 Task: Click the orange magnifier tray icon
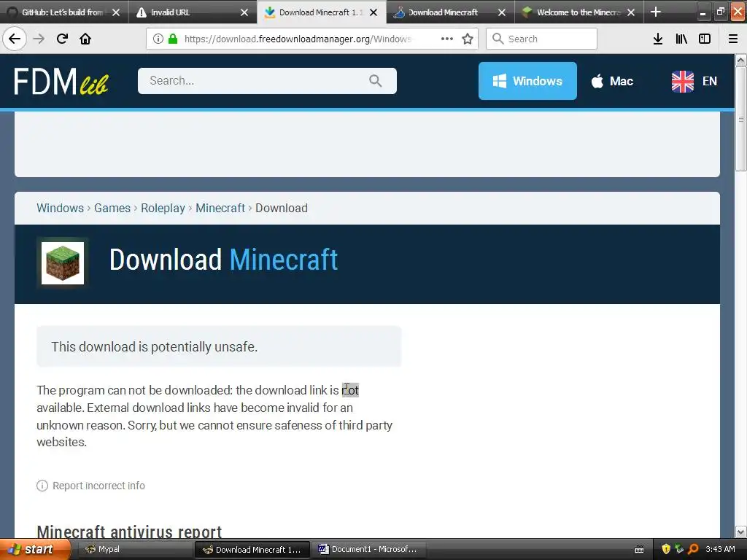693,549
